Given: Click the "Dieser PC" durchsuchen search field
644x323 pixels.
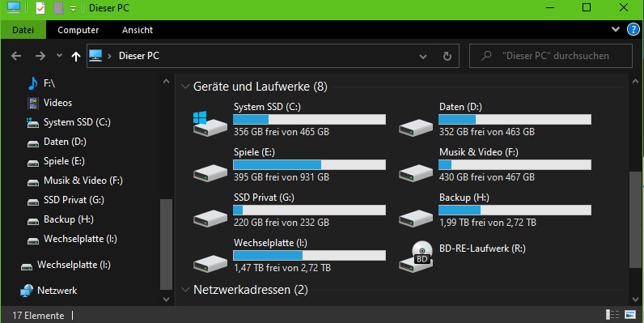Looking at the screenshot, I should click(x=551, y=56).
